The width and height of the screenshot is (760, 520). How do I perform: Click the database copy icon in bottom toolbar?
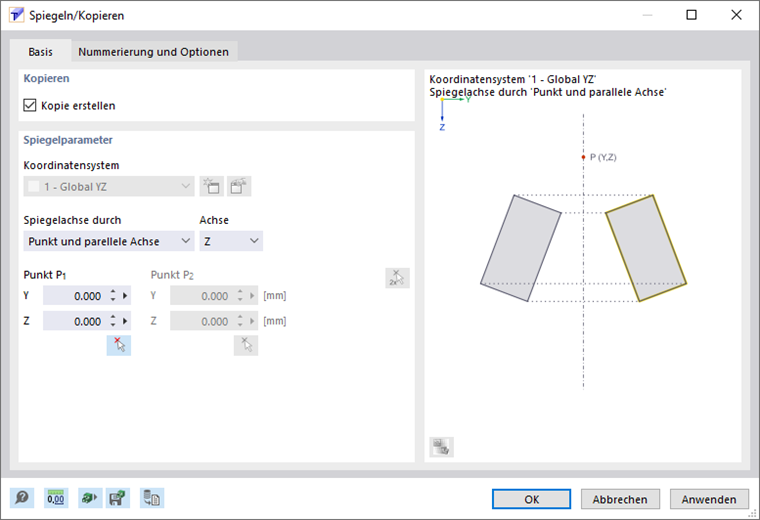point(152,498)
